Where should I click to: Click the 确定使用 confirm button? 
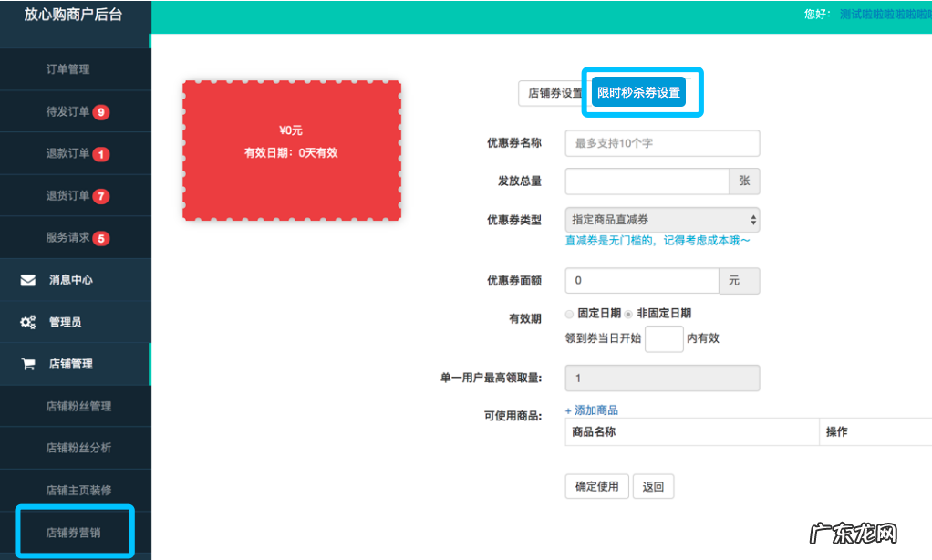pyautogui.click(x=596, y=486)
